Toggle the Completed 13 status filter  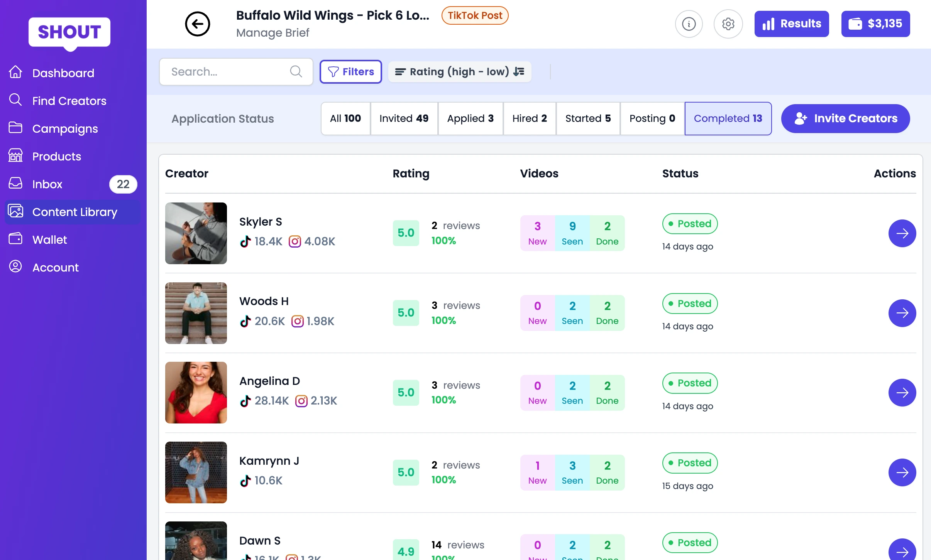[728, 118]
